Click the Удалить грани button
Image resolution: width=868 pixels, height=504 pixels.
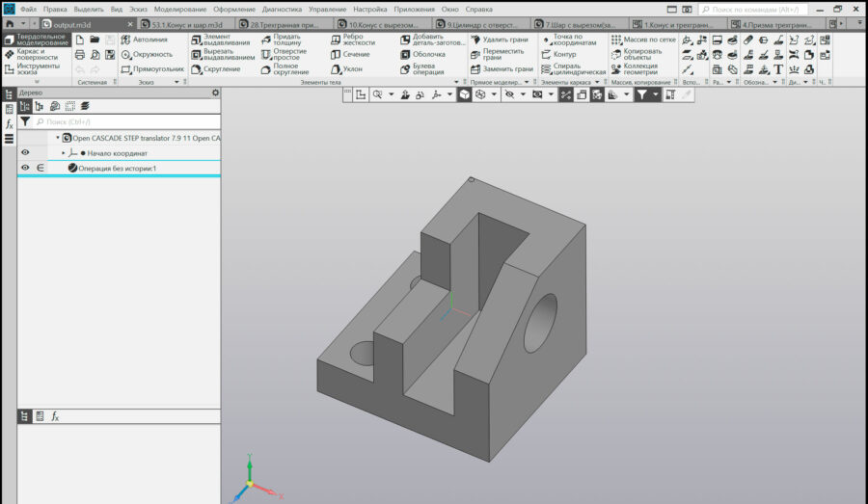click(x=502, y=40)
